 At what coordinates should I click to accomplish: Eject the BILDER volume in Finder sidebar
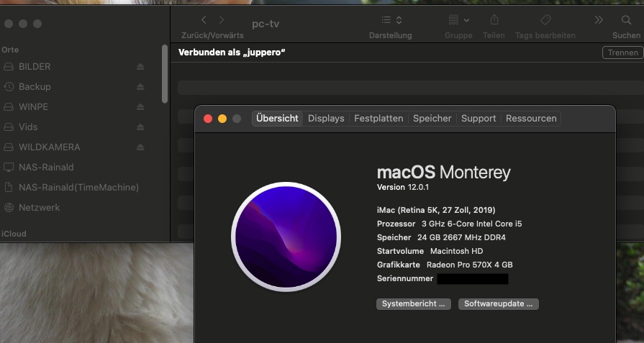point(140,66)
